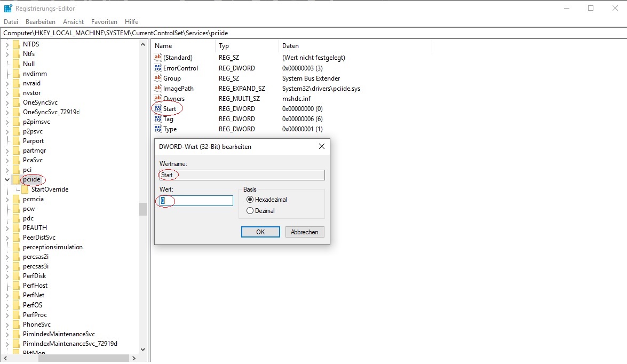Select the PimIndexMaintenanceSvc_72919d tree entry

tap(70, 344)
